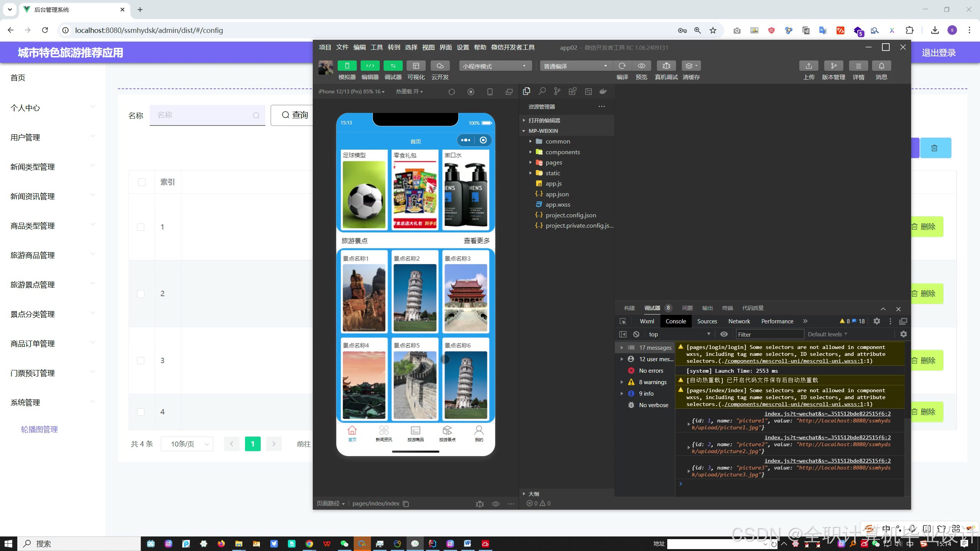Click the upload (上传) icon

[x=808, y=66]
